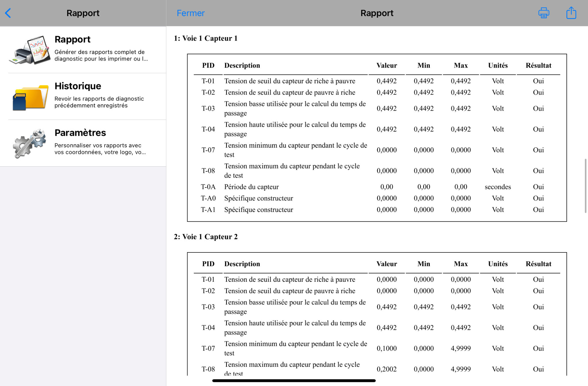Click the '2: Voie 1 Capteur 2' heading
588x386 pixels.
(206, 237)
